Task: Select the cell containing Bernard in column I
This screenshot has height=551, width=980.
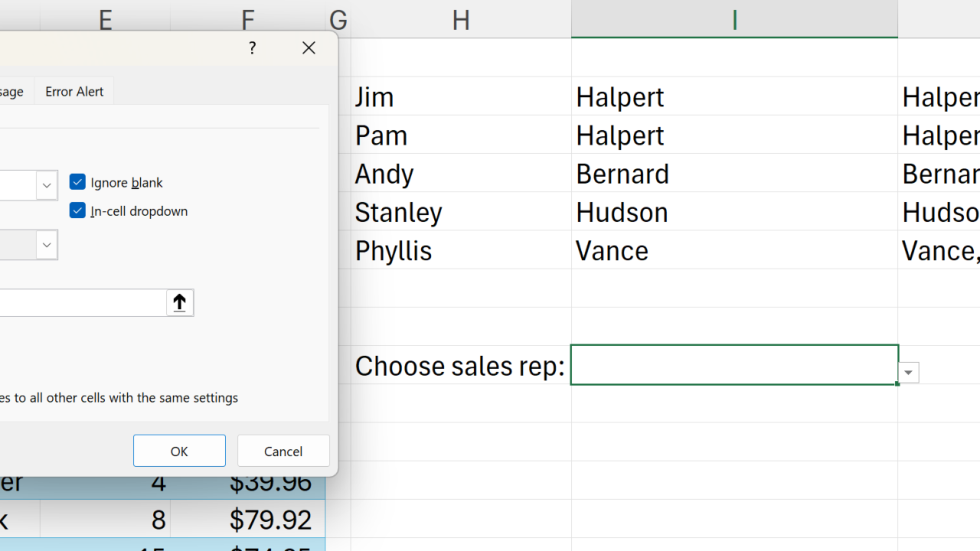Action: point(733,174)
